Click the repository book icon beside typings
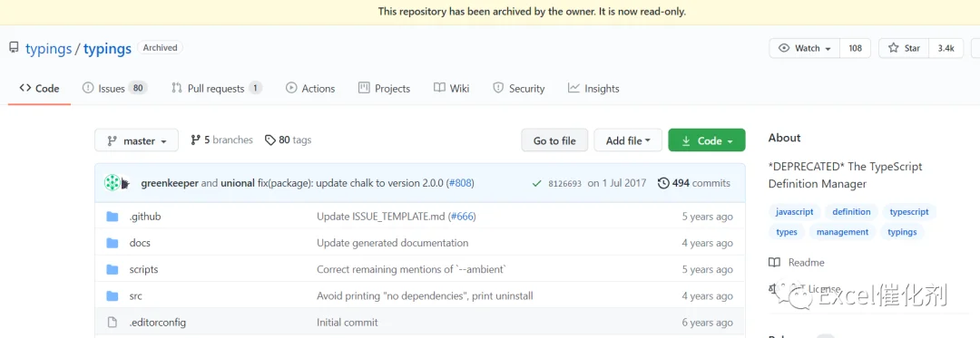Image resolution: width=980 pixels, height=338 pixels. coord(14,47)
